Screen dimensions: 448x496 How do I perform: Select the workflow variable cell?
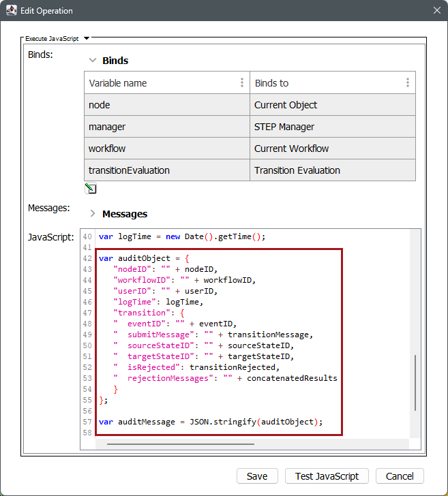[166, 149]
